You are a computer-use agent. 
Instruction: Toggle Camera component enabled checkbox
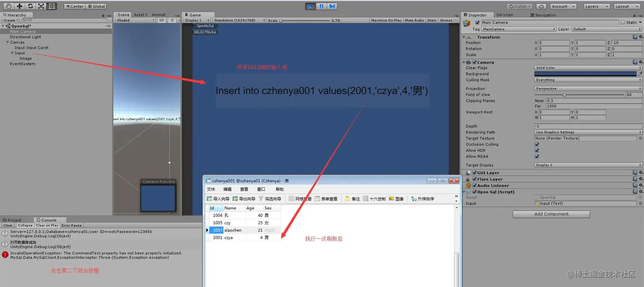click(474, 62)
